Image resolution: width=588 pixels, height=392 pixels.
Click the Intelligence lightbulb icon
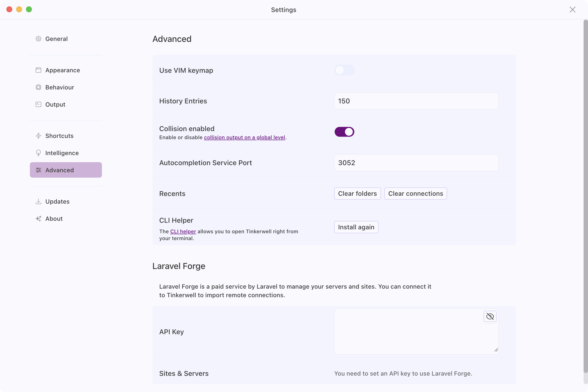tap(38, 153)
